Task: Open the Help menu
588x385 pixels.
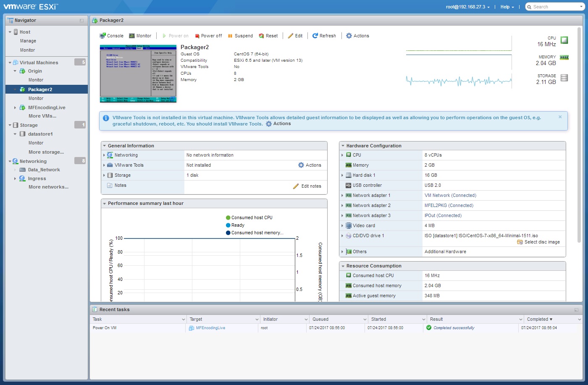Action: click(x=507, y=7)
